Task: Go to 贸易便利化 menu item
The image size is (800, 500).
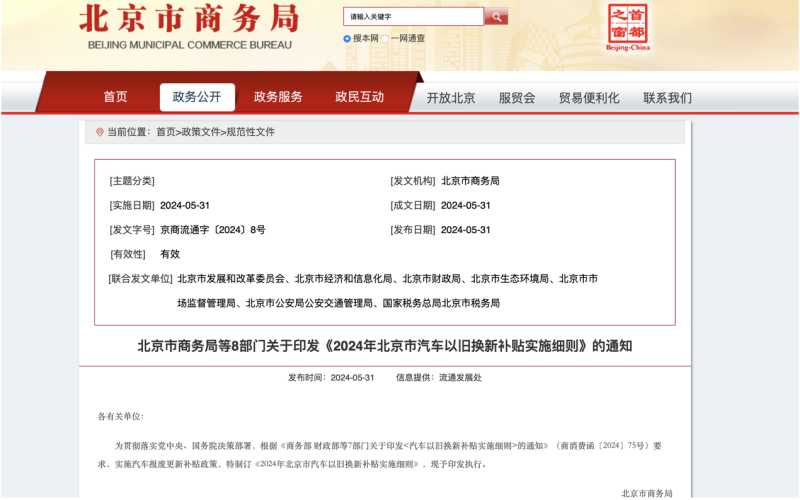Action: tap(589, 98)
